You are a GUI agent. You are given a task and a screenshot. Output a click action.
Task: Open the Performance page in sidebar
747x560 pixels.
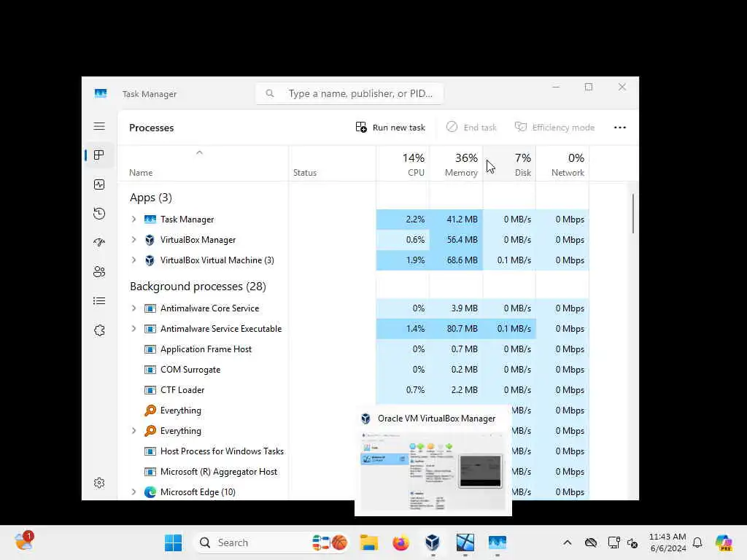point(99,184)
